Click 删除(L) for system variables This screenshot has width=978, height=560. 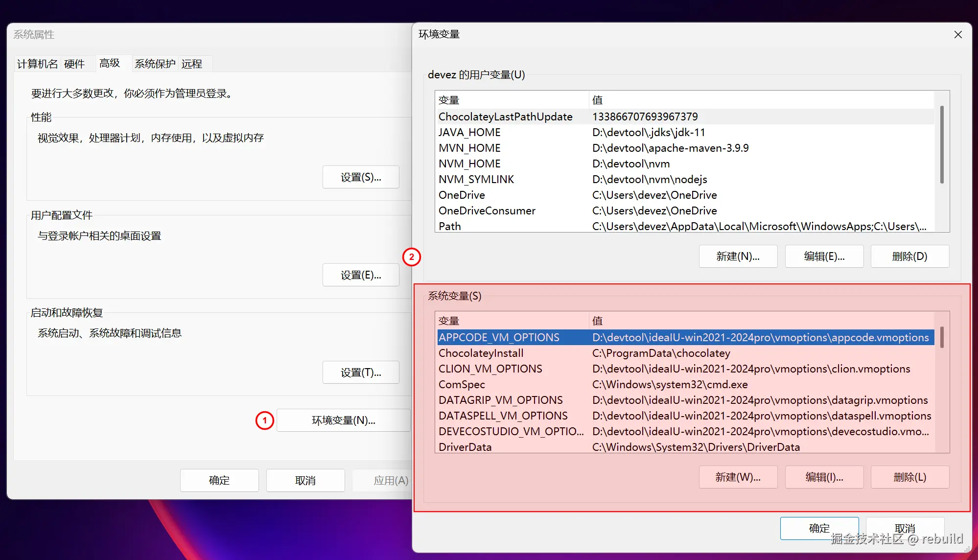point(909,477)
